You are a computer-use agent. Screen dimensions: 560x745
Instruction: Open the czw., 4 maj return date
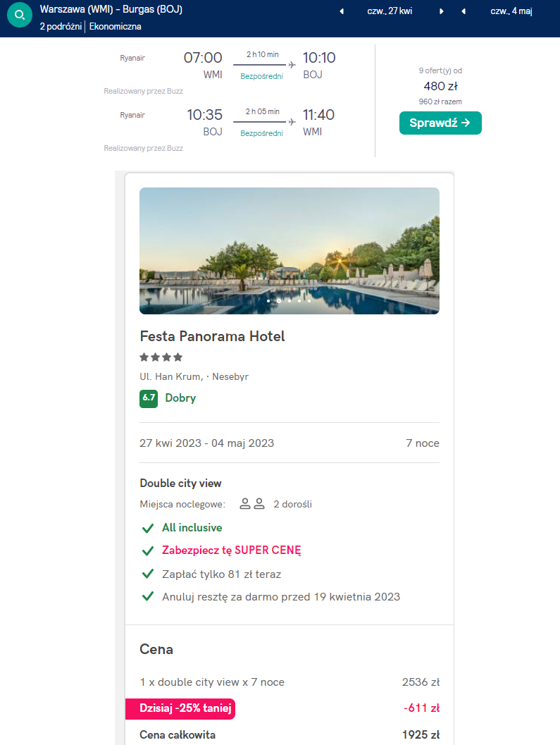pos(511,11)
